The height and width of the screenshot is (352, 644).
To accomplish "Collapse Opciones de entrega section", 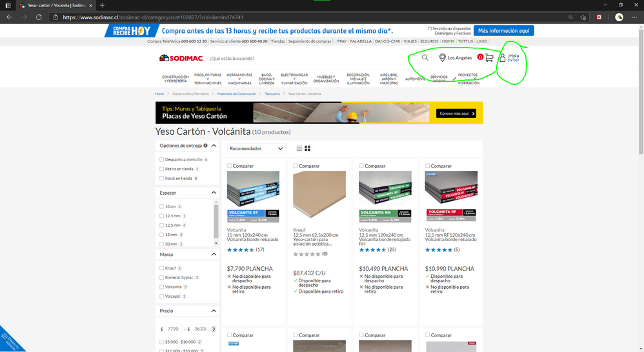I will pyautogui.click(x=214, y=146).
